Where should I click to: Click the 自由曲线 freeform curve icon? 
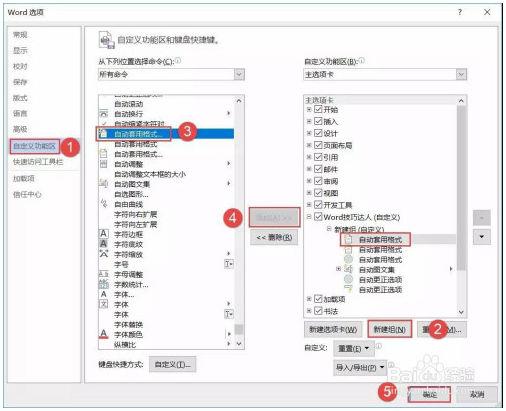point(104,203)
